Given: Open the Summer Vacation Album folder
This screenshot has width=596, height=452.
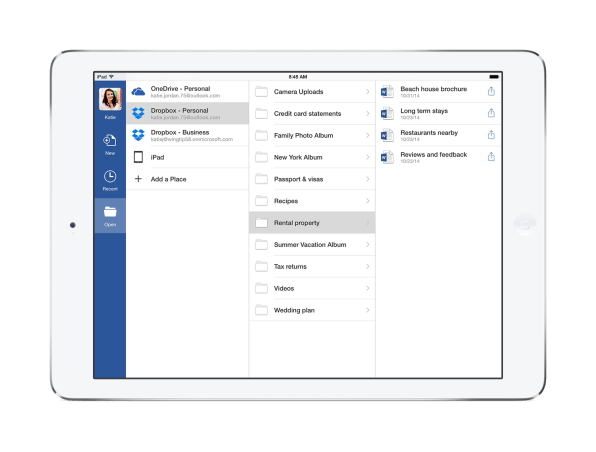Looking at the screenshot, I should click(x=312, y=245).
